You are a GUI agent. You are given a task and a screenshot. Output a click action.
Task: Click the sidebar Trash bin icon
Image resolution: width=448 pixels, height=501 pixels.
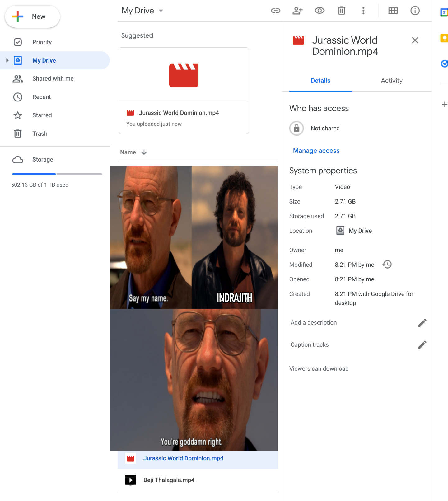coord(18,134)
